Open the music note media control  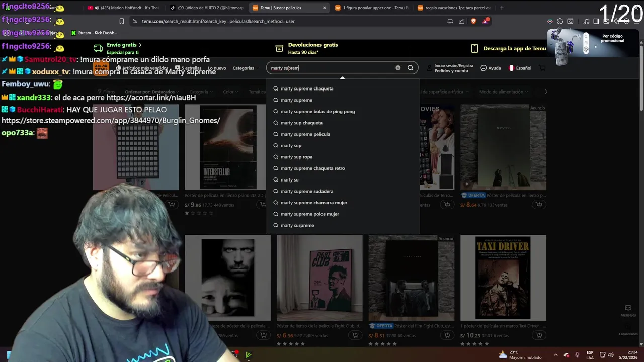point(586,21)
